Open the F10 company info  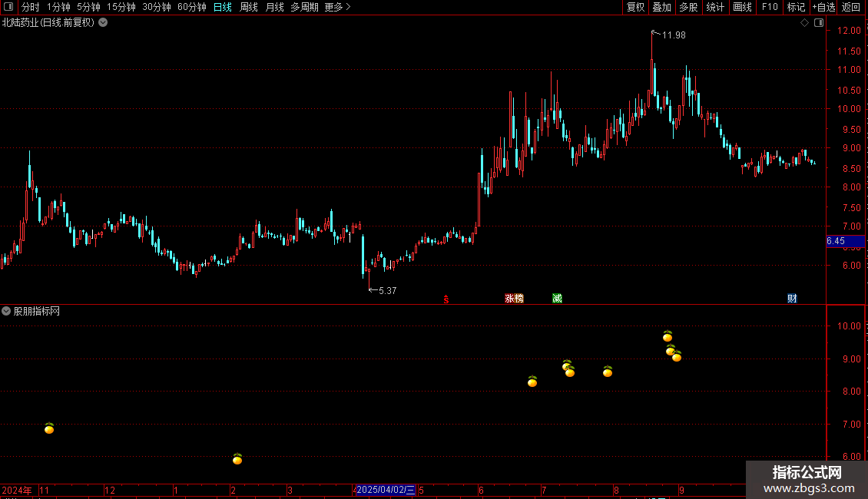[770, 7]
